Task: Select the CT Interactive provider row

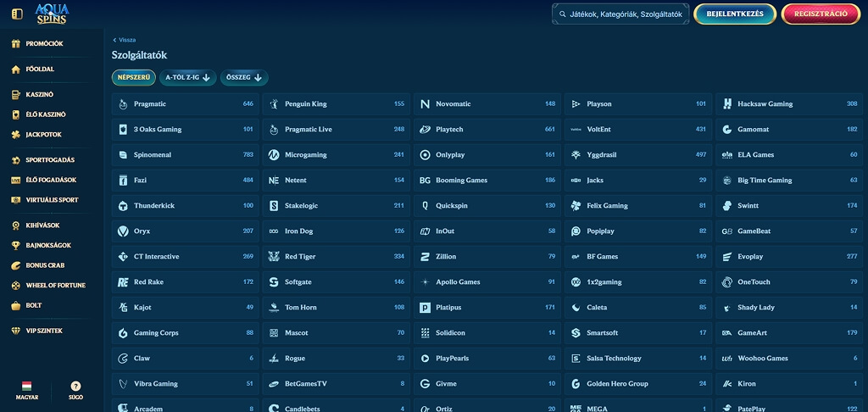Action: (x=185, y=257)
